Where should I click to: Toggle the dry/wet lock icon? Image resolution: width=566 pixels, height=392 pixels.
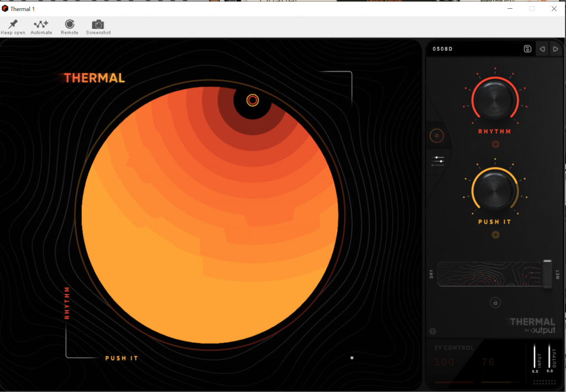495,302
